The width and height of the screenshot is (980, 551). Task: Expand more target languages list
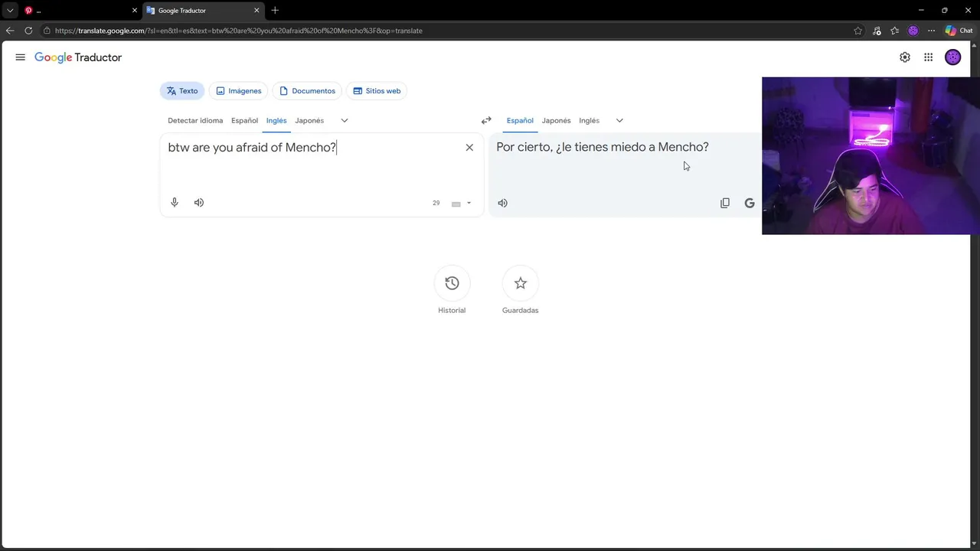619,120
